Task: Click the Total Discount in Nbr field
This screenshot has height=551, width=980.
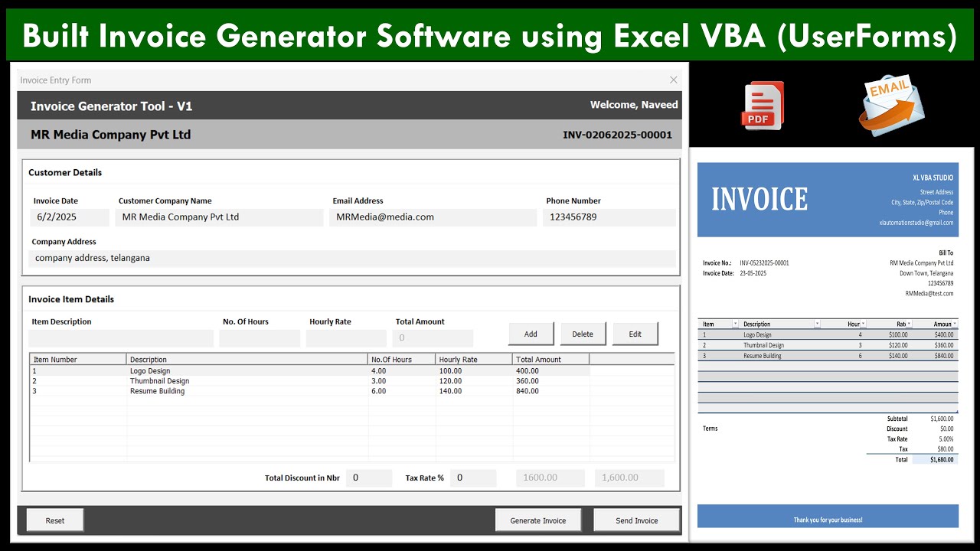Action: (x=369, y=478)
